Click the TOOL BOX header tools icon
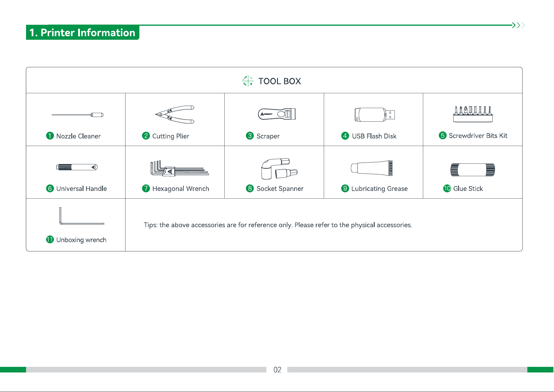This screenshot has width=554, height=392. (x=248, y=81)
